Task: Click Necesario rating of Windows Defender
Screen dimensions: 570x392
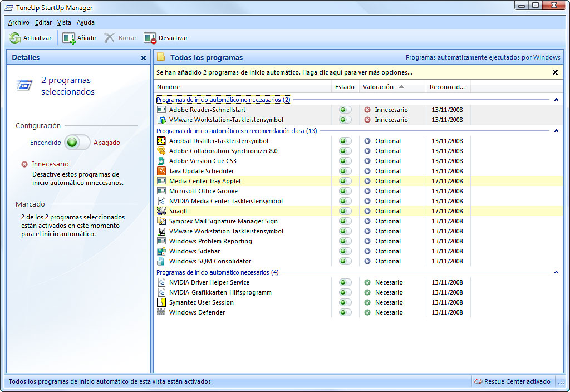Action: point(389,312)
